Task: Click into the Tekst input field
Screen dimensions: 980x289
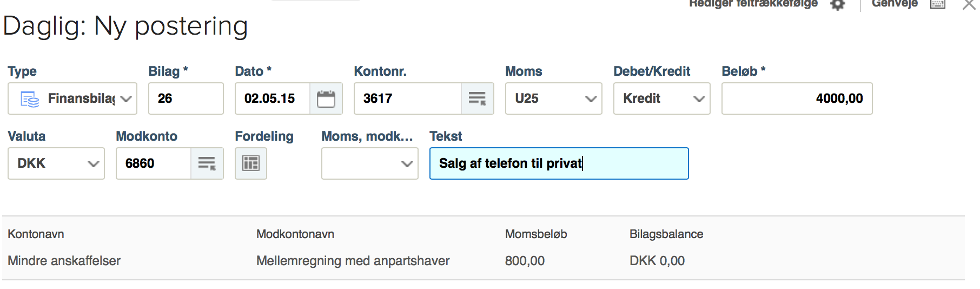Action: [x=559, y=163]
